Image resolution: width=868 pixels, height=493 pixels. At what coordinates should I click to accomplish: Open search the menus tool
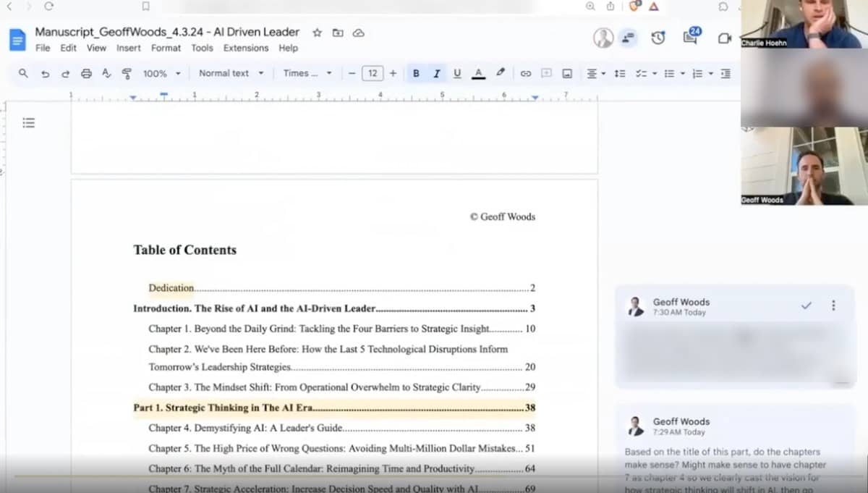[23, 73]
